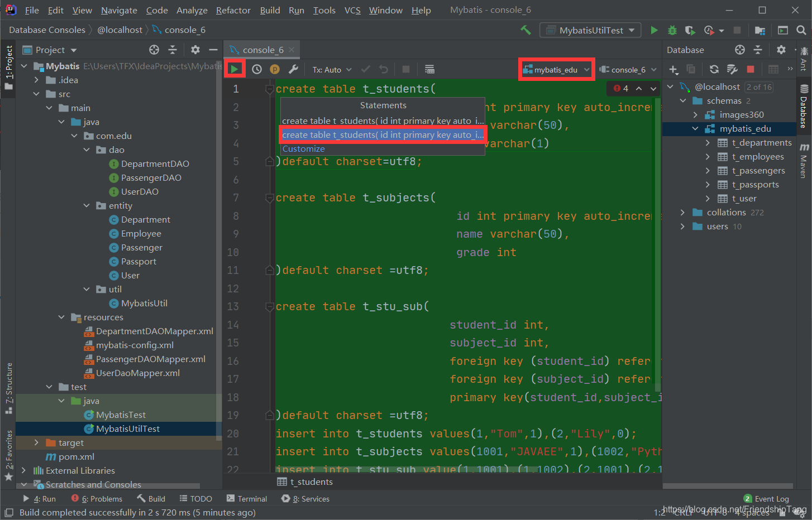The image size is (812, 520).
Task: Click the 2 of 16 schemas filter
Action: (758, 87)
